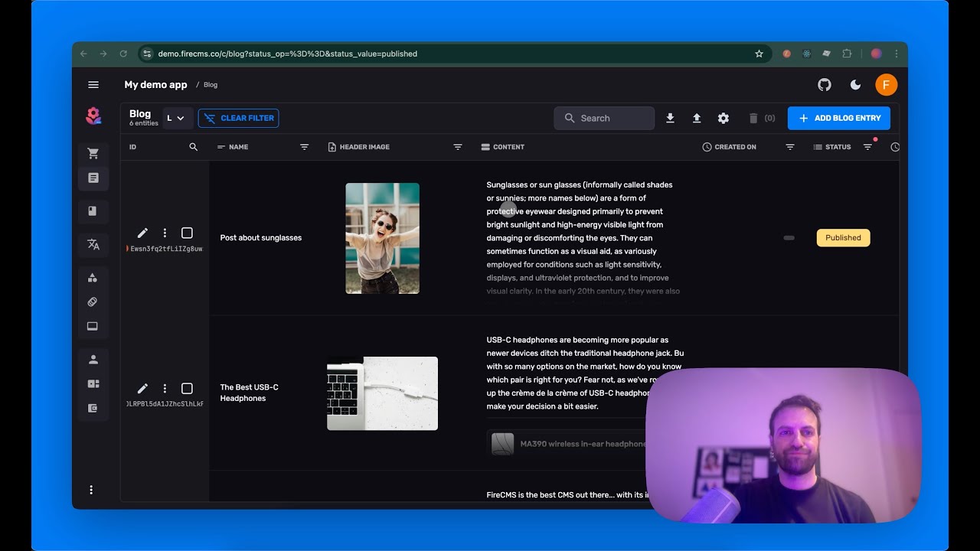Open more options for Post about sunglasses
Viewport: 980px width, 551px height.
(x=165, y=233)
